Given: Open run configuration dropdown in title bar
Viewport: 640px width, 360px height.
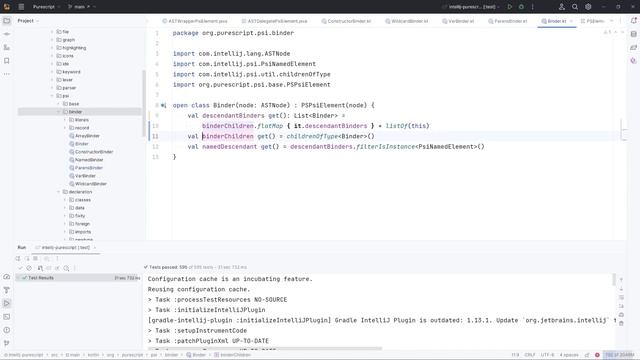Looking at the screenshot, I should [x=472, y=7].
